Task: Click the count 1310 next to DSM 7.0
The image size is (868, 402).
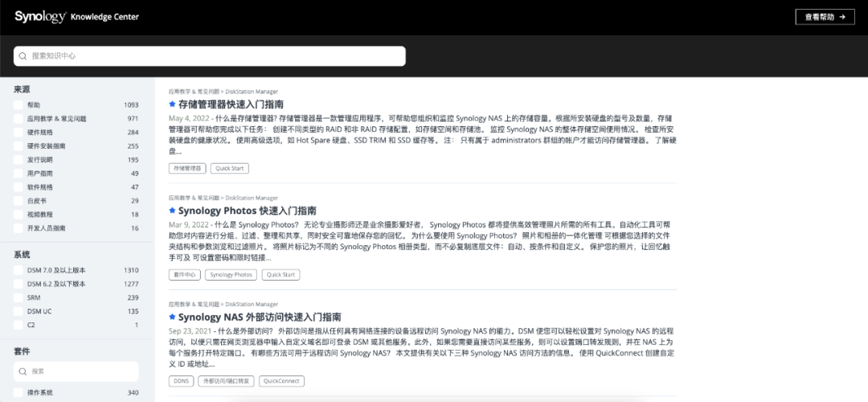Action: 131,270
